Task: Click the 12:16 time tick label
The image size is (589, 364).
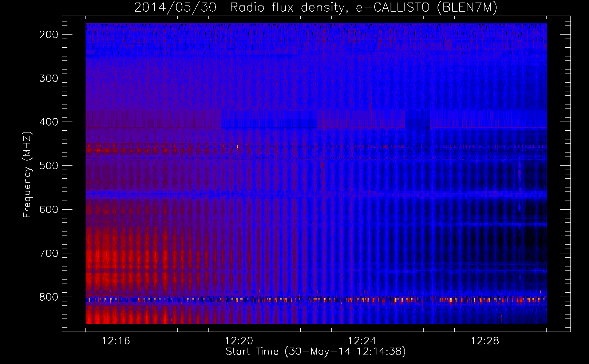Action: pos(116,341)
